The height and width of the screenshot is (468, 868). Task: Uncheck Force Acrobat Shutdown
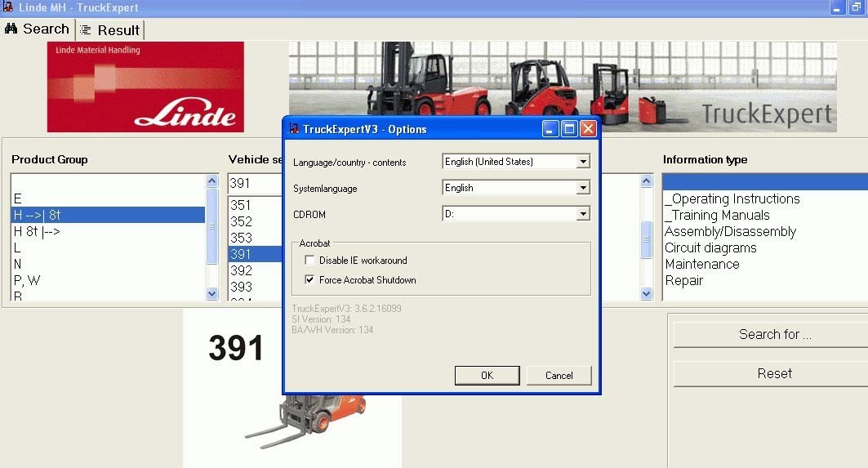pos(309,279)
